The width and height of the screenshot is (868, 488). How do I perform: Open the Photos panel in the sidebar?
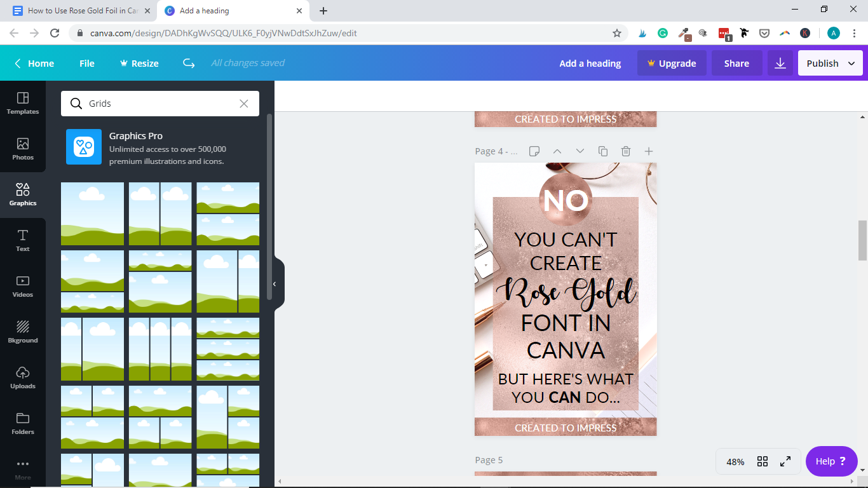click(x=23, y=149)
